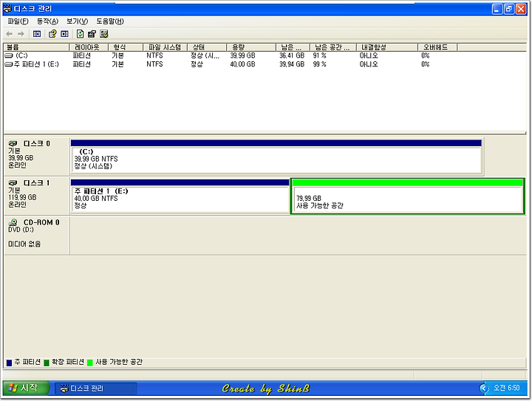Click the 36.41 GB free space cell
The height and width of the screenshot is (401, 532).
tap(292, 55)
